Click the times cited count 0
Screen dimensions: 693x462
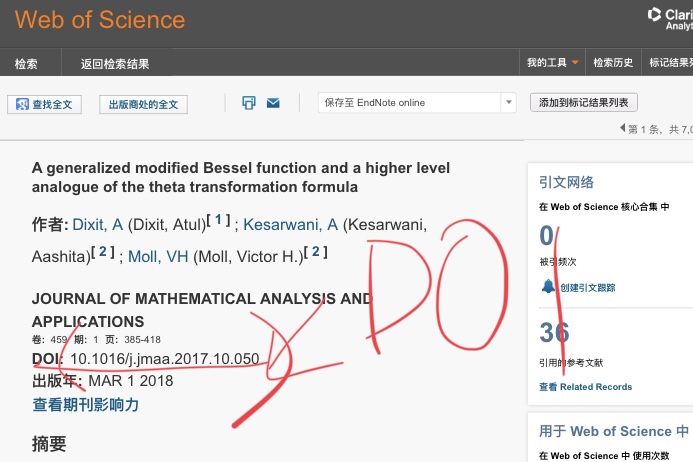[547, 235]
